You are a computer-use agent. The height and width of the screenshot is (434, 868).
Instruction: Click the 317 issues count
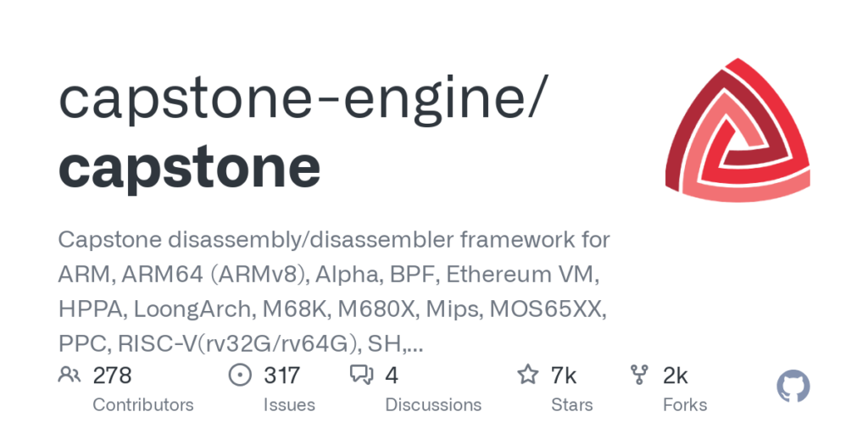point(281,375)
